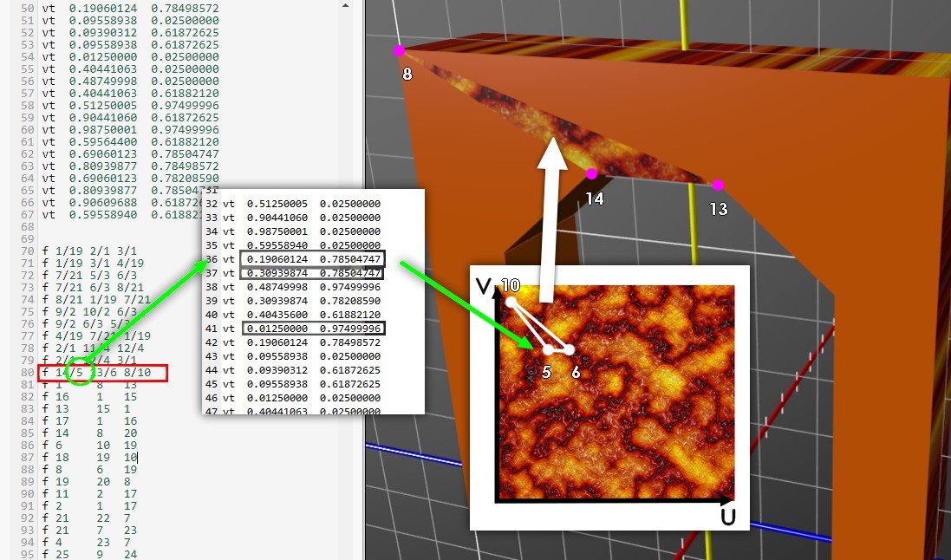Click boxed vt line 36 in the inset
Screen dimensions: 951x560
pos(314,257)
